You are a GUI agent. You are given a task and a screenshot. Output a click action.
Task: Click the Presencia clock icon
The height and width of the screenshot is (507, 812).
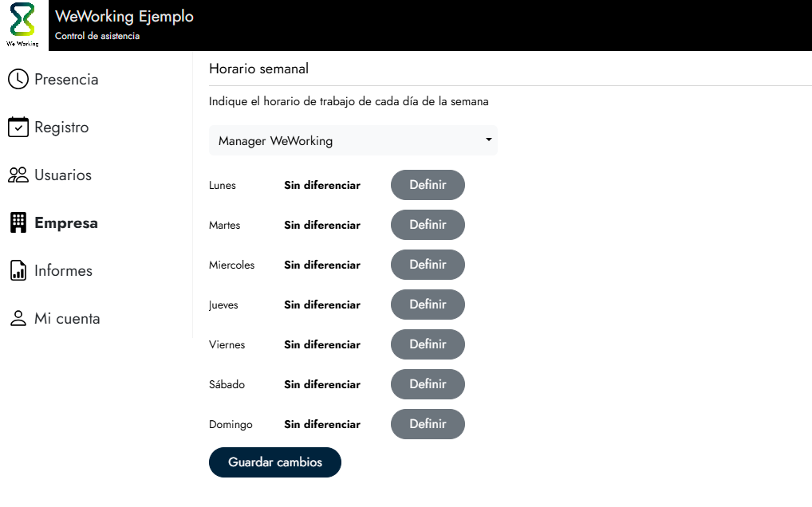18,80
